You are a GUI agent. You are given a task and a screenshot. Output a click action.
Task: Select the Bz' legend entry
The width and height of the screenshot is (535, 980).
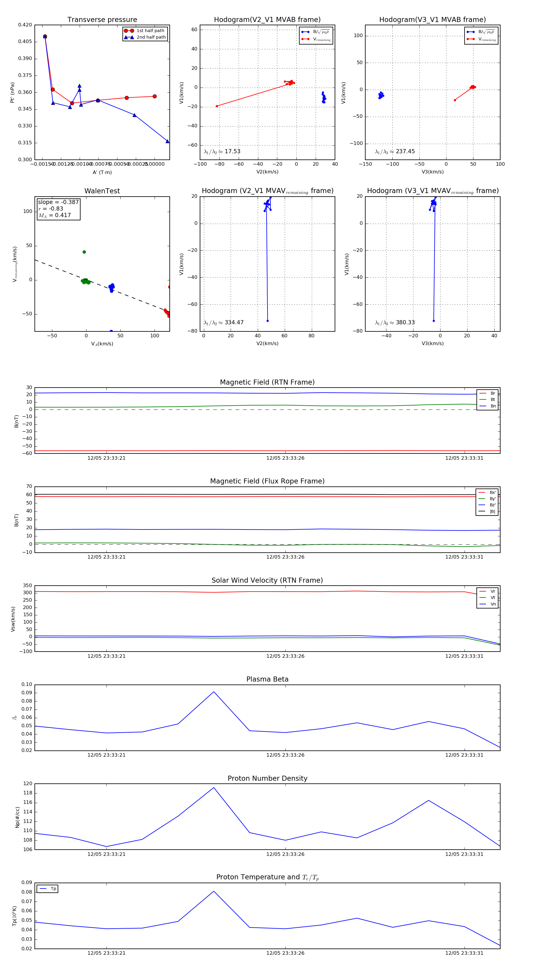click(487, 505)
